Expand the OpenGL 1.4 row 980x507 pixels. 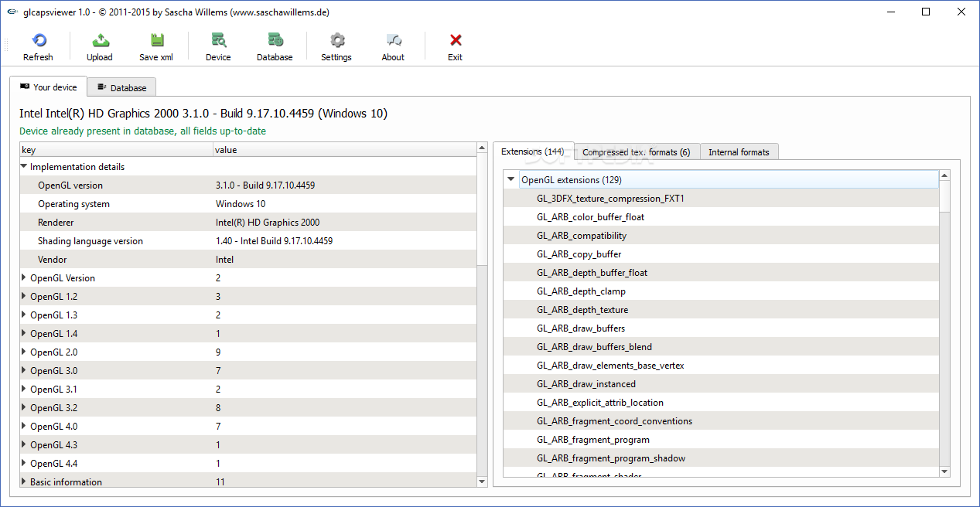(x=24, y=333)
